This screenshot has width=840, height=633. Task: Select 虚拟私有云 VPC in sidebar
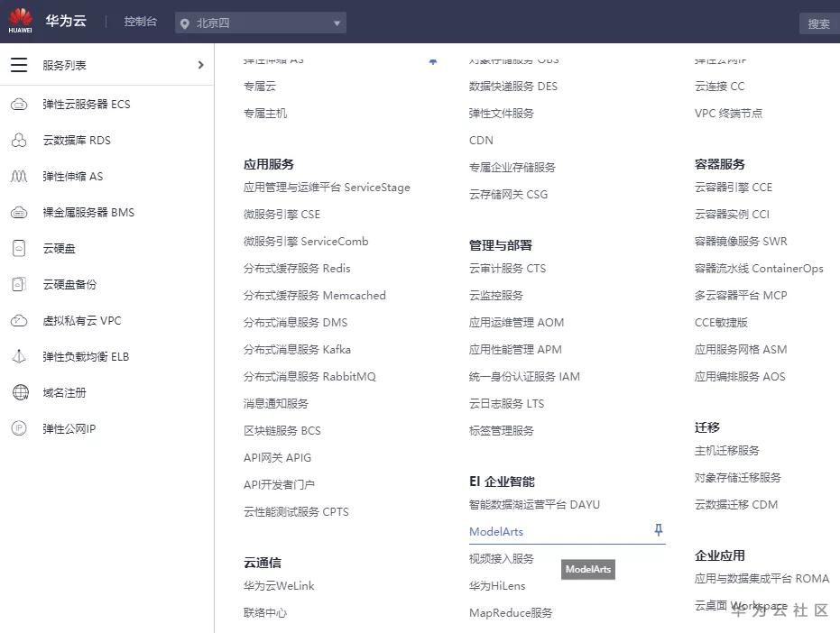[82, 321]
